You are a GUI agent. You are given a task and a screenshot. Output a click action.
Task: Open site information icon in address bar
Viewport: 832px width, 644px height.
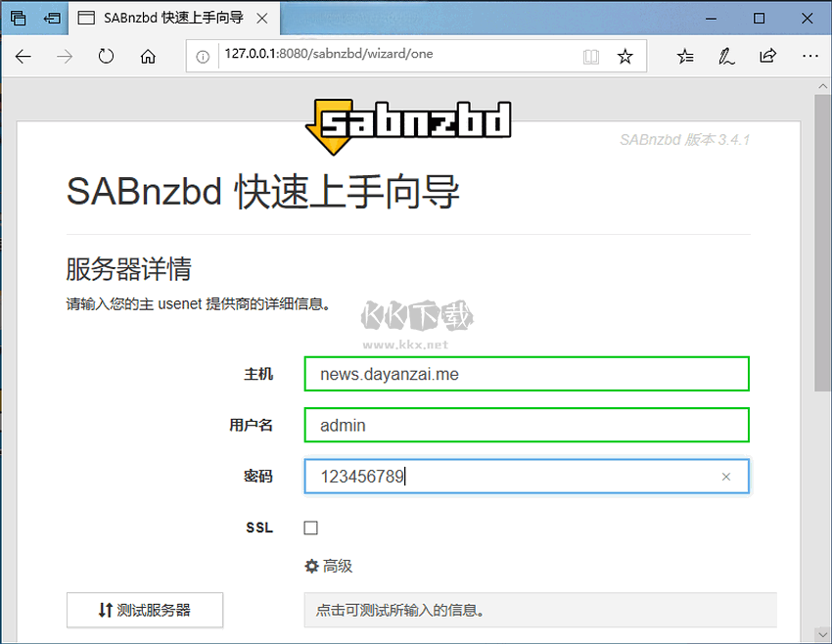coord(203,57)
